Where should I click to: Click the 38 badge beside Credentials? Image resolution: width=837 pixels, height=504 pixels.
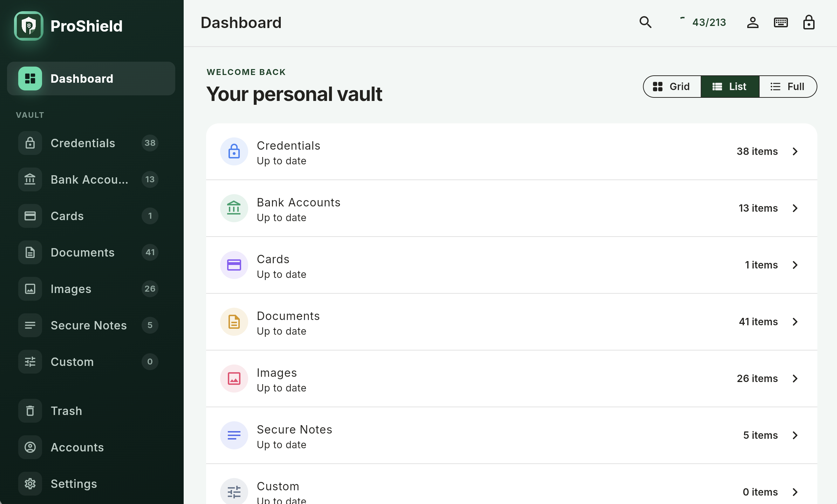point(150,143)
